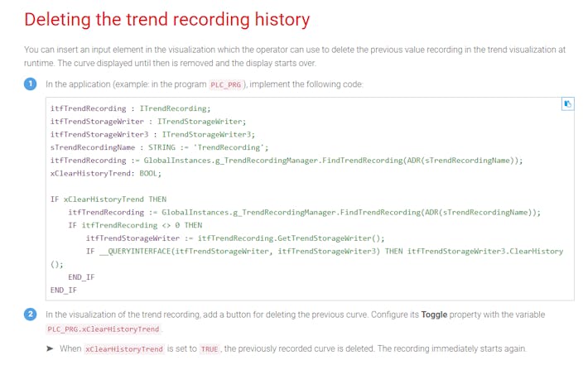Click the PLC_PRG.xClearHistoryTrend variable code
Viewport: 588px width, 370px height.
pyautogui.click(x=102, y=329)
